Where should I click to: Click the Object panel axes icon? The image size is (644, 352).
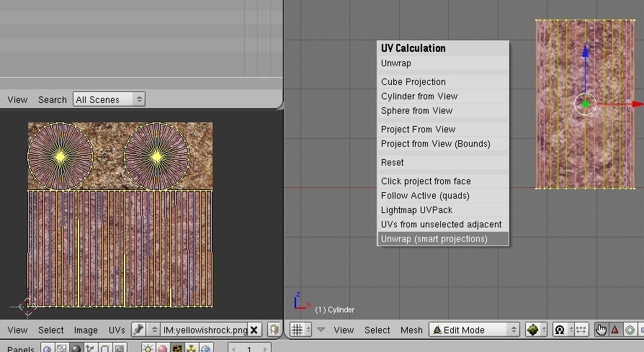(x=90, y=348)
